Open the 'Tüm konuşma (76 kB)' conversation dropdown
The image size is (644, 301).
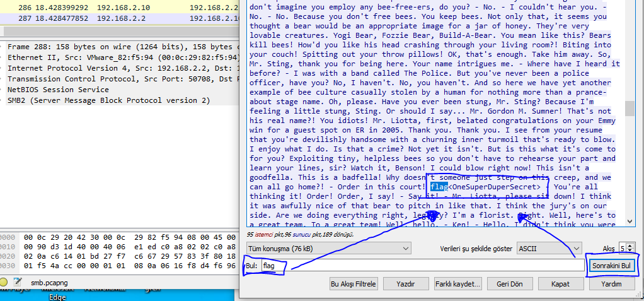(328, 249)
